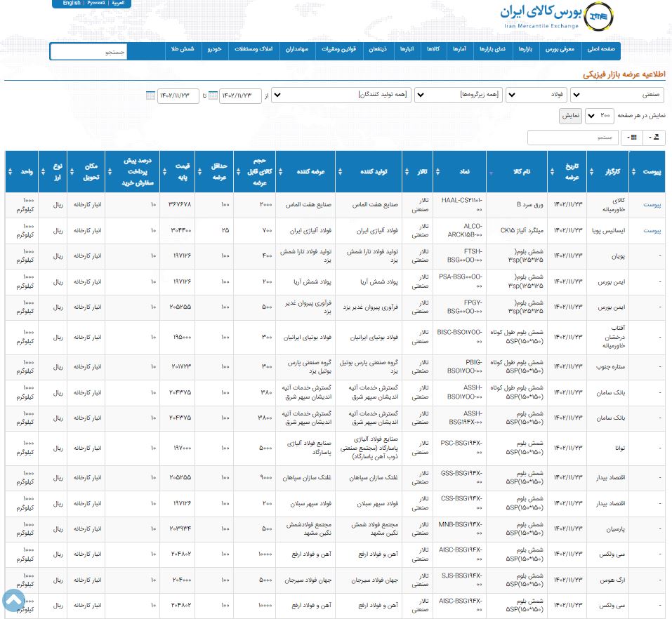
Task: Open calendar picker for end date
Action: pos(150,95)
